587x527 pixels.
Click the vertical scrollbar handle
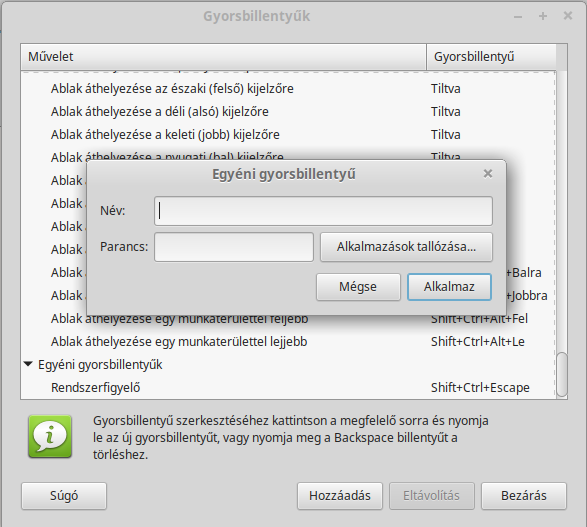[562, 374]
